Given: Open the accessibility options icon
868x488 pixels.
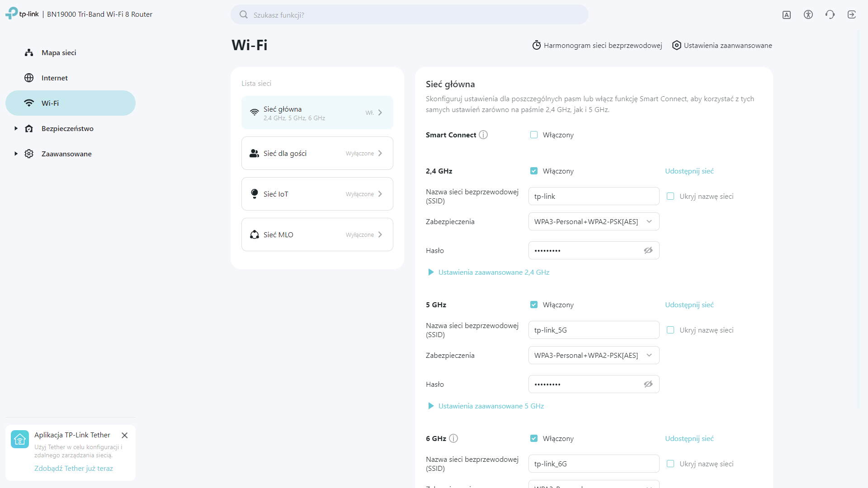Looking at the screenshot, I should [808, 14].
